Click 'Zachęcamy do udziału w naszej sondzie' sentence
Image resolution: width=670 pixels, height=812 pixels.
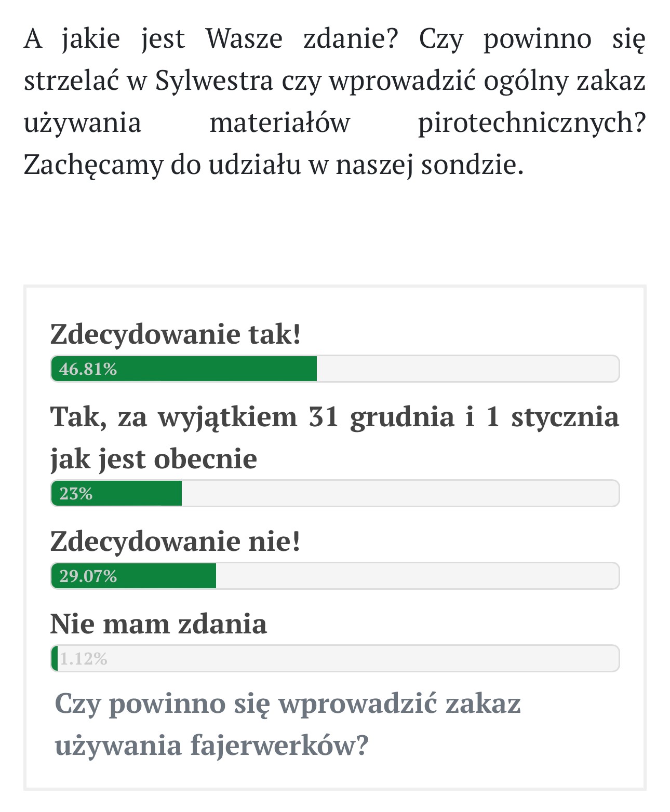(274, 166)
